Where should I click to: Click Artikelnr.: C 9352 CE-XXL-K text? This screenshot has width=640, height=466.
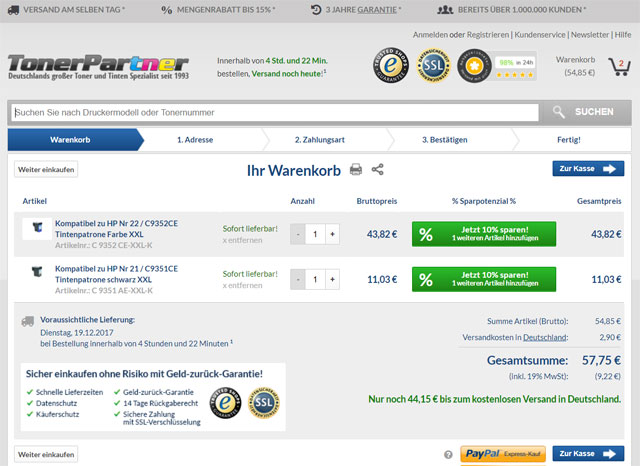[104, 245]
